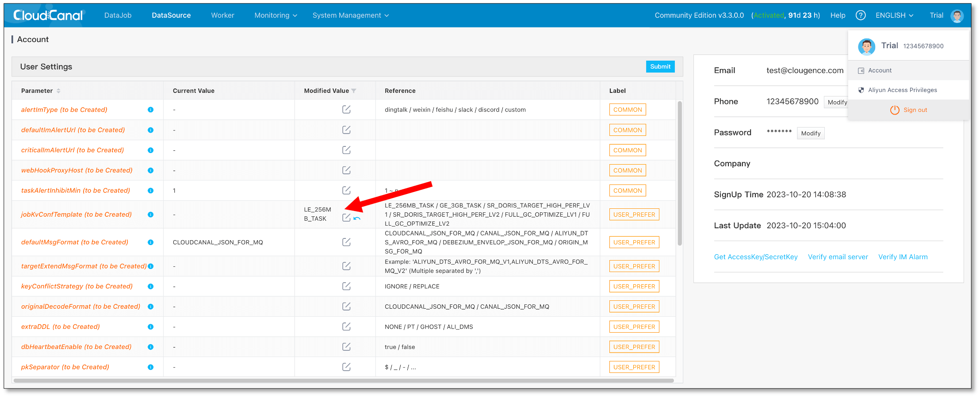This screenshot has width=980, height=399.
Task: Edit the modified value for pkSeparator
Action: pos(347,367)
